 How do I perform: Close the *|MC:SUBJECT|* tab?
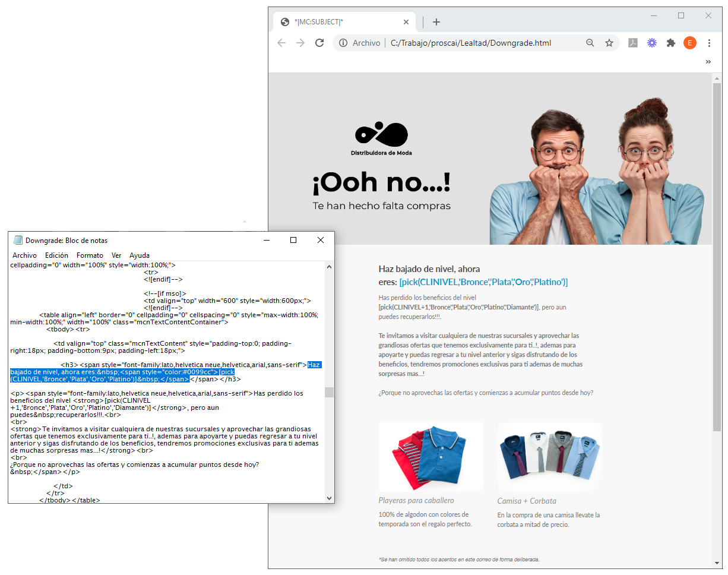coord(406,22)
